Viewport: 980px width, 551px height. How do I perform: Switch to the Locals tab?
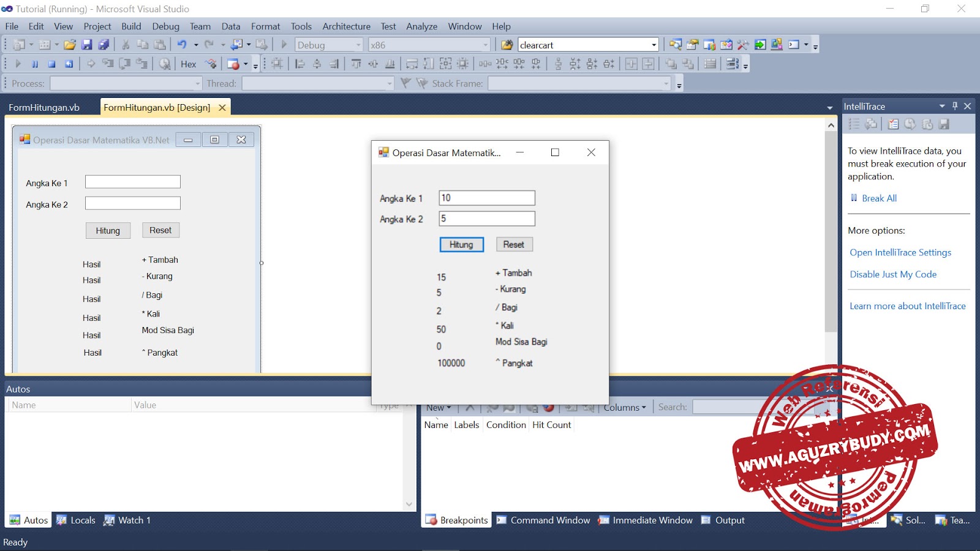click(77, 520)
